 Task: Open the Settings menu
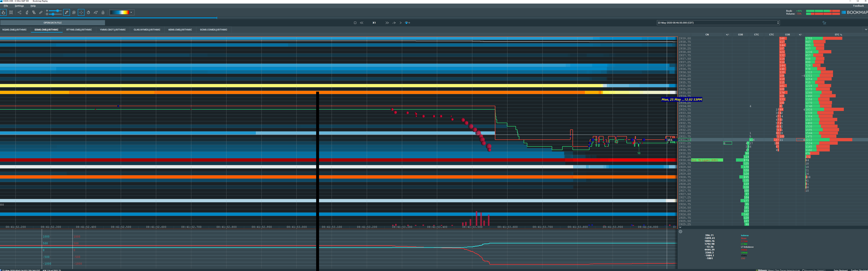tap(19, 6)
